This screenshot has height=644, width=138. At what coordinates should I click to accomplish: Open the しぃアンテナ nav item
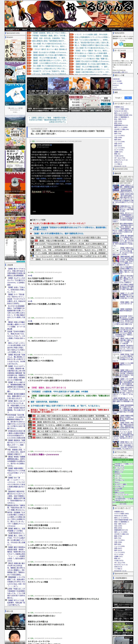[52, 30]
